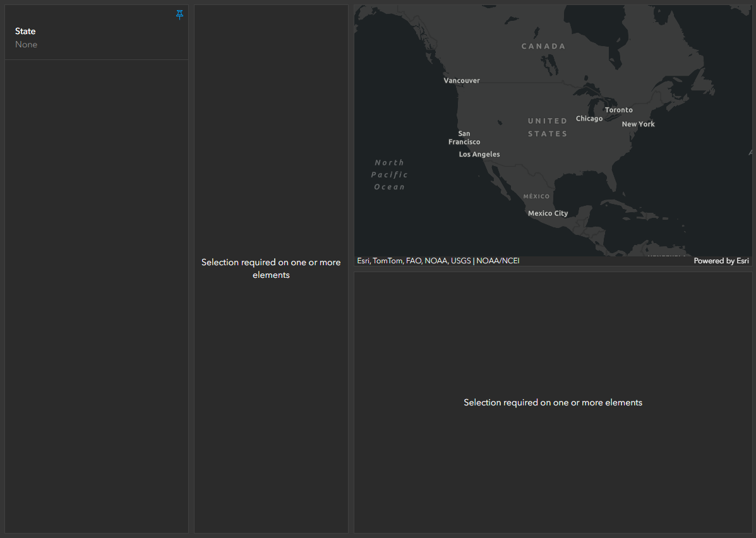
Task: Click Mexico City on the map
Action: click(548, 213)
